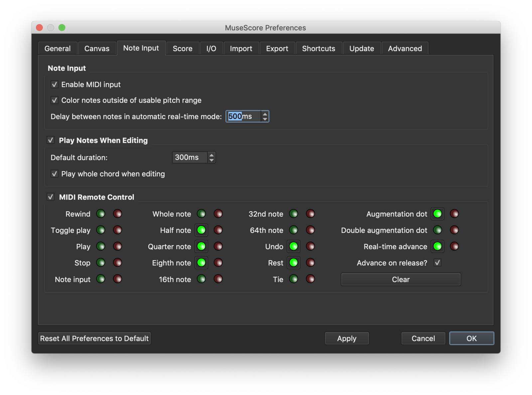The width and height of the screenshot is (532, 395).
Task: Switch to the Shortcuts tab
Action: pyautogui.click(x=318, y=49)
